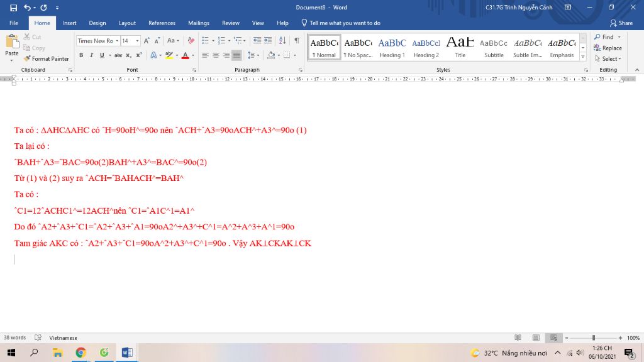Viewport: 644px width, 362px height.
Task: Shrink font size with shrink icon
Action: click(x=157, y=41)
